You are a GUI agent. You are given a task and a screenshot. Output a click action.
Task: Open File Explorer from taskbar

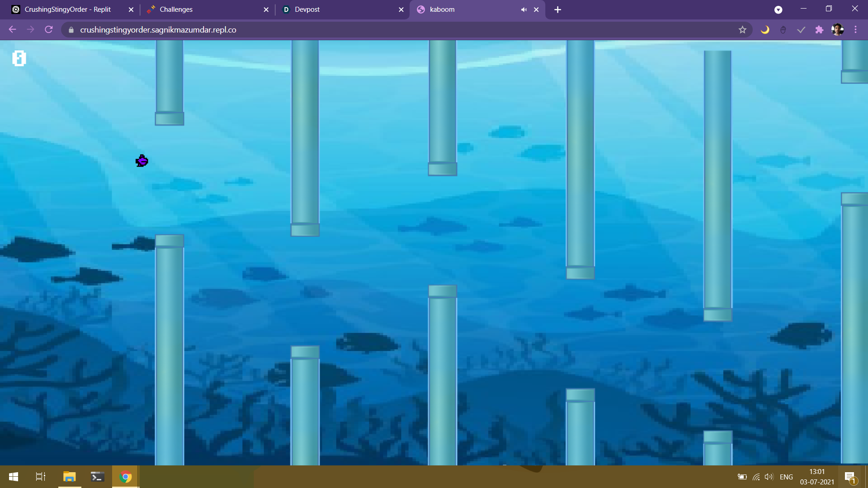[x=69, y=477]
